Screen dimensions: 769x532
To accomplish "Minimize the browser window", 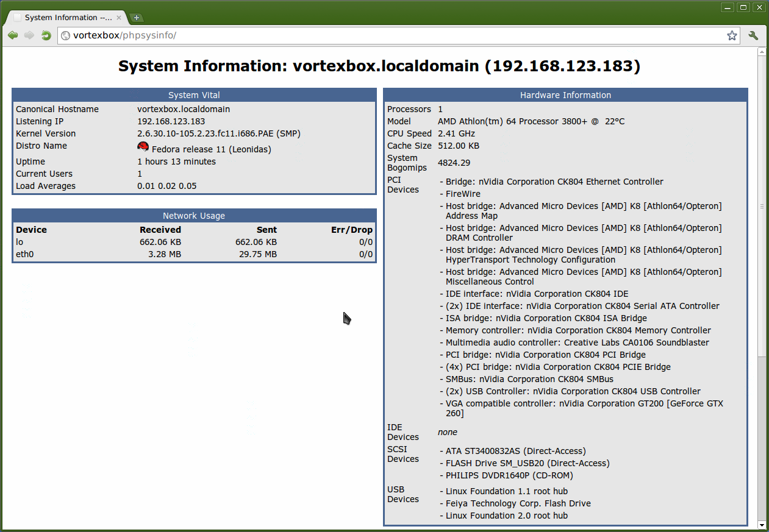I will coord(728,7).
